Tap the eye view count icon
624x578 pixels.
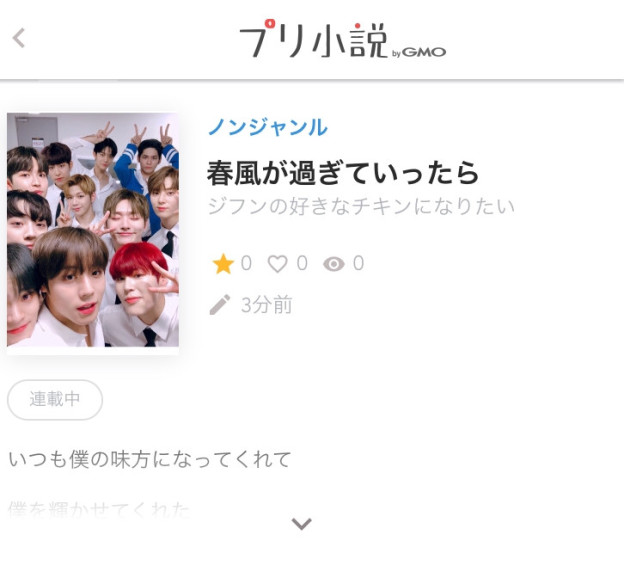pyautogui.click(x=333, y=264)
